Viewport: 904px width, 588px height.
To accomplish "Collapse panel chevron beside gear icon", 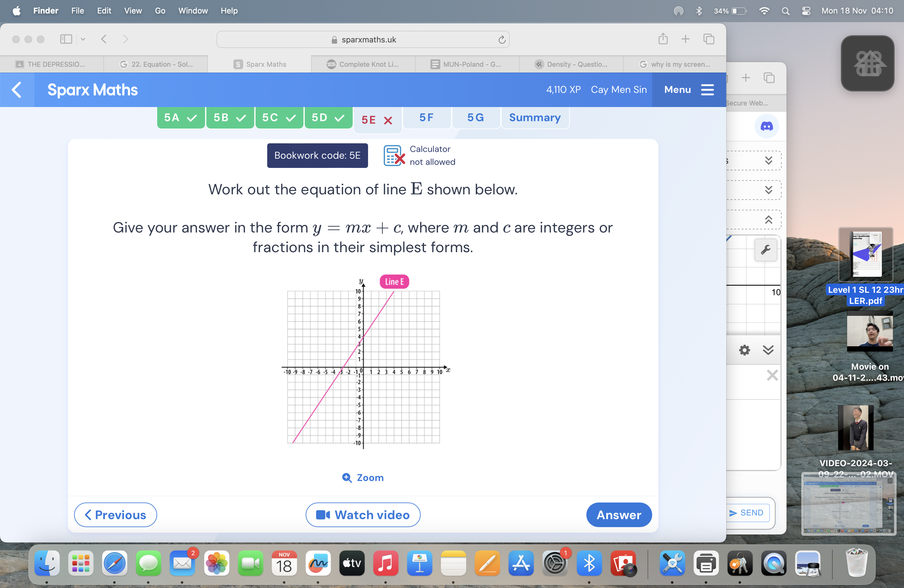I will pos(768,350).
